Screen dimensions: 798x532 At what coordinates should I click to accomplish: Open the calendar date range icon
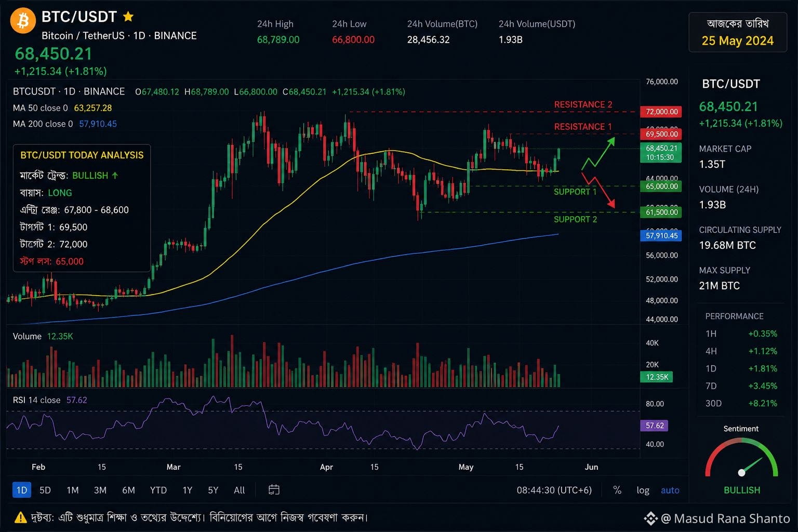coord(274,489)
